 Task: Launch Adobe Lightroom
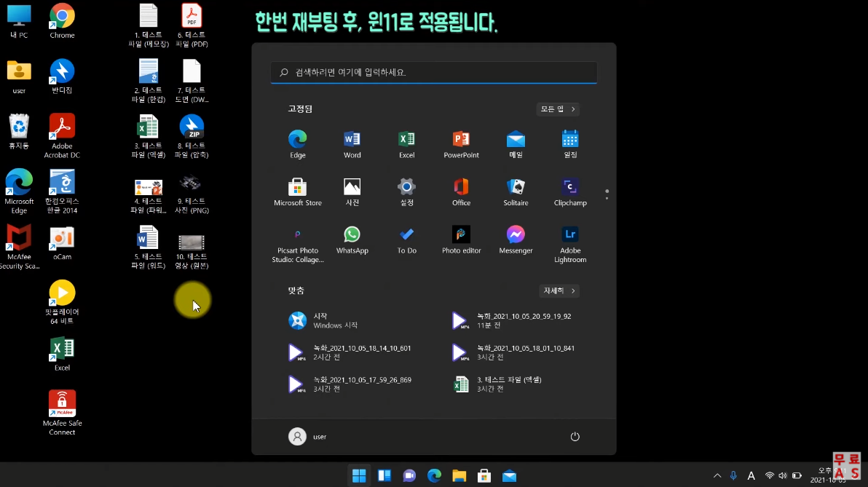point(570,244)
